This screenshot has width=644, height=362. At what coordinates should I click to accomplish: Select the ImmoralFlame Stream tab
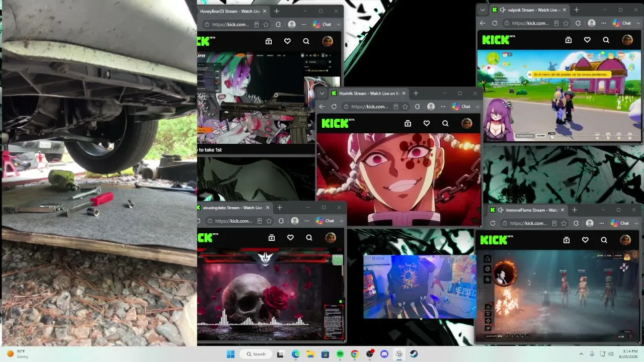tap(527, 210)
